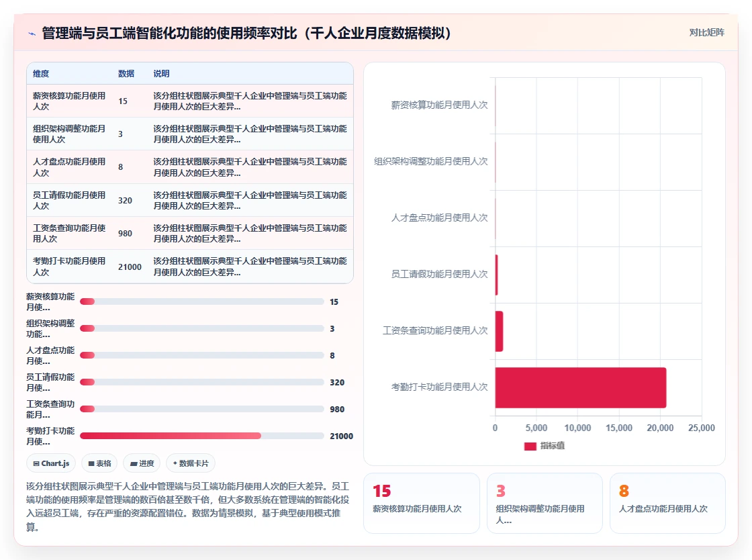Open the data card showing 3

click(x=545, y=503)
